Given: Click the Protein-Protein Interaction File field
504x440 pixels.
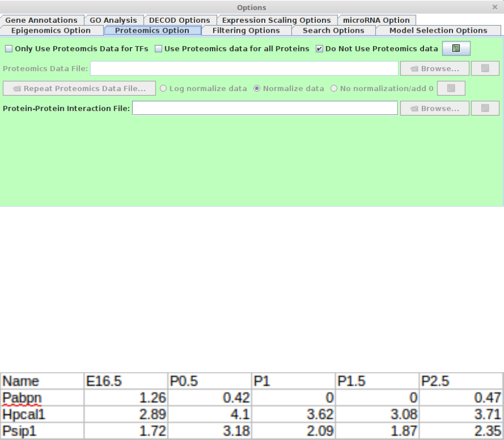Looking at the screenshot, I should [265, 109].
